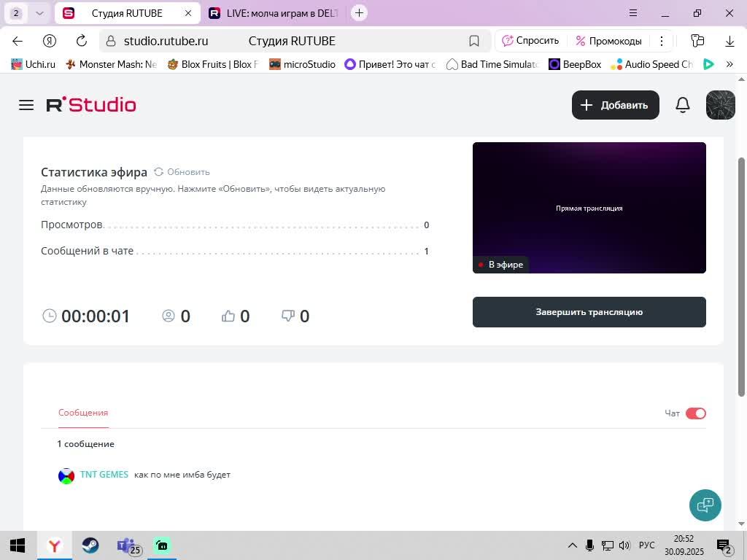Open the hamburger menu in R Studio
This screenshot has height=560, width=747.
26,105
